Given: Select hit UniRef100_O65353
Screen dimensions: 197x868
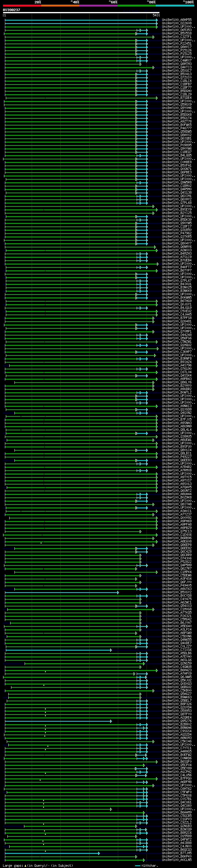Looking at the screenshot, I should tap(177, 30).
